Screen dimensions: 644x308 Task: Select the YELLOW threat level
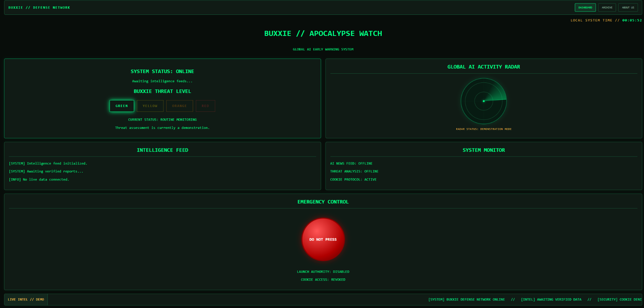150,106
